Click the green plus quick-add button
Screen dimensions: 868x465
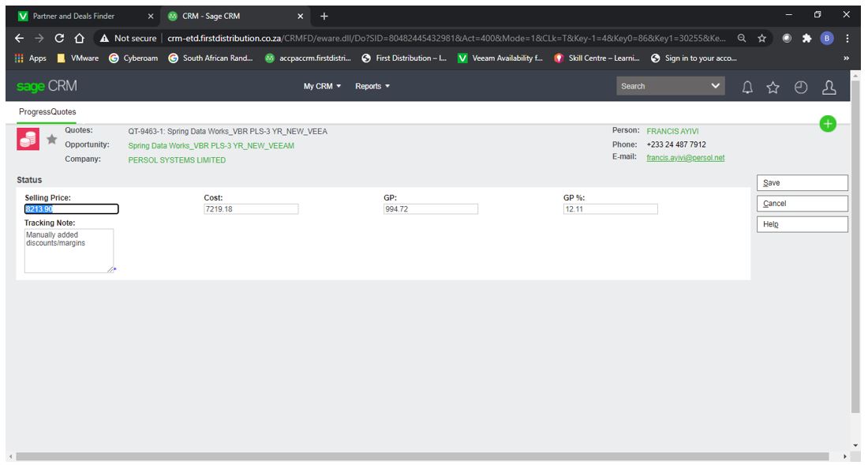827,123
